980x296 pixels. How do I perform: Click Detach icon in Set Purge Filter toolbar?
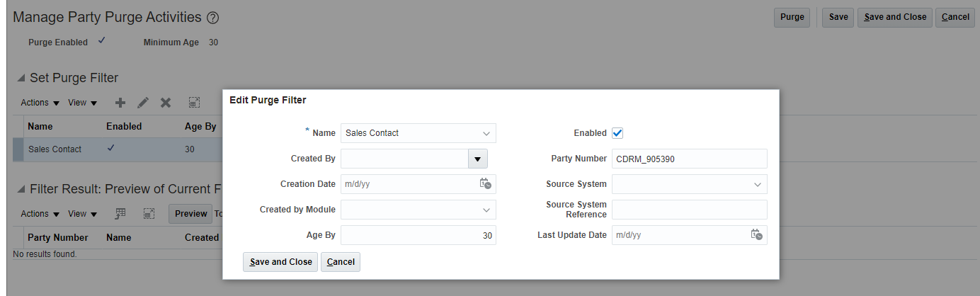(x=194, y=103)
